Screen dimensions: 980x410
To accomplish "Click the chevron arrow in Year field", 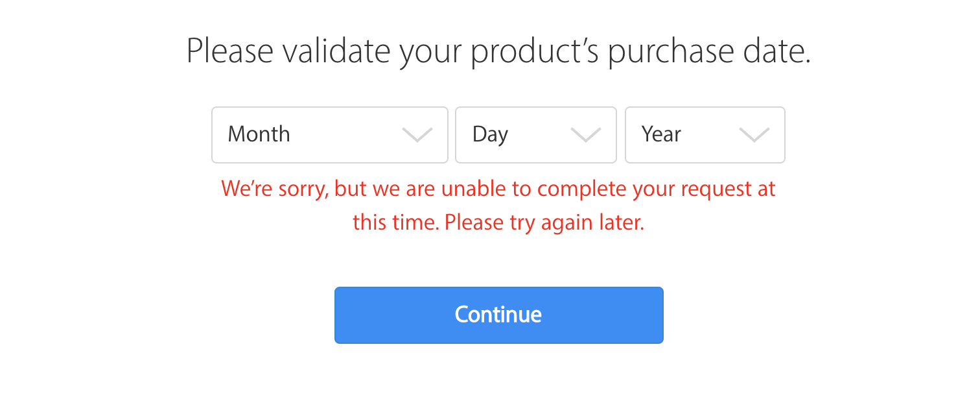I will (x=754, y=135).
